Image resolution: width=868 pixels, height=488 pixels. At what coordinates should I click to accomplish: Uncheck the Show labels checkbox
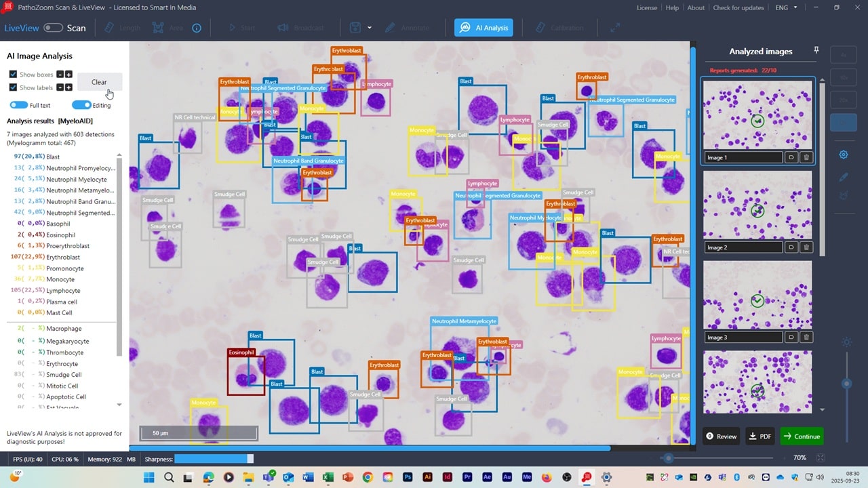point(13,87)
